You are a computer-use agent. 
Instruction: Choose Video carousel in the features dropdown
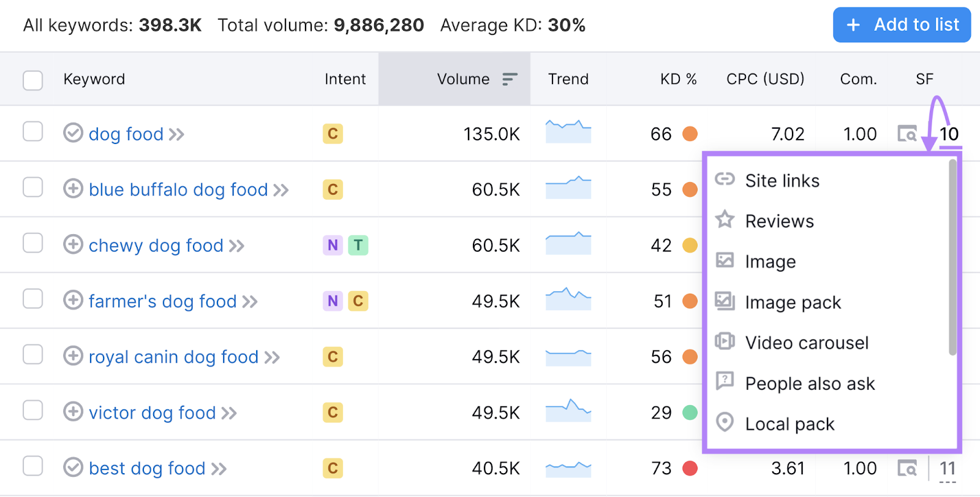tap(806, 343)
